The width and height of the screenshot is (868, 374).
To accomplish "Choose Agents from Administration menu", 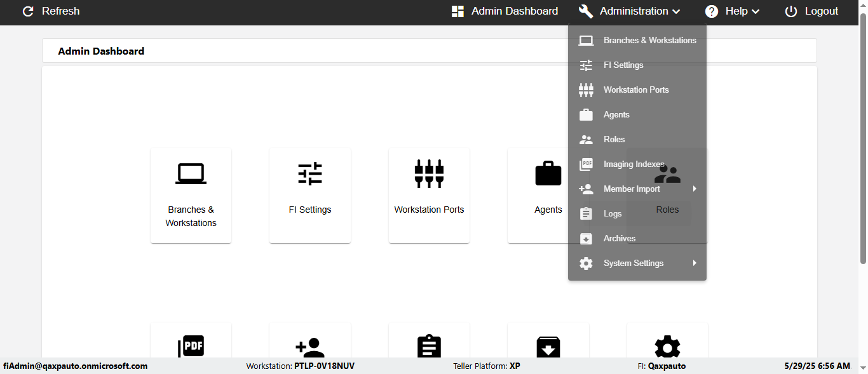I will 637,115.
